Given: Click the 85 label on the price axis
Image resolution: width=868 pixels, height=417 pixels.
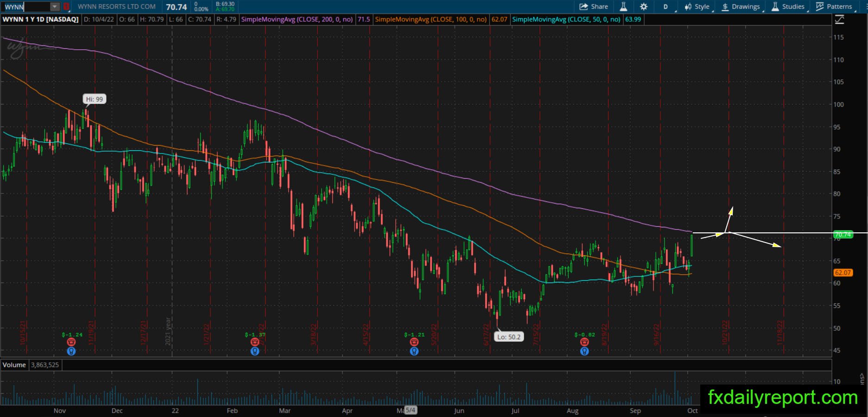Looking at the screenshot, I should [836, 172].
